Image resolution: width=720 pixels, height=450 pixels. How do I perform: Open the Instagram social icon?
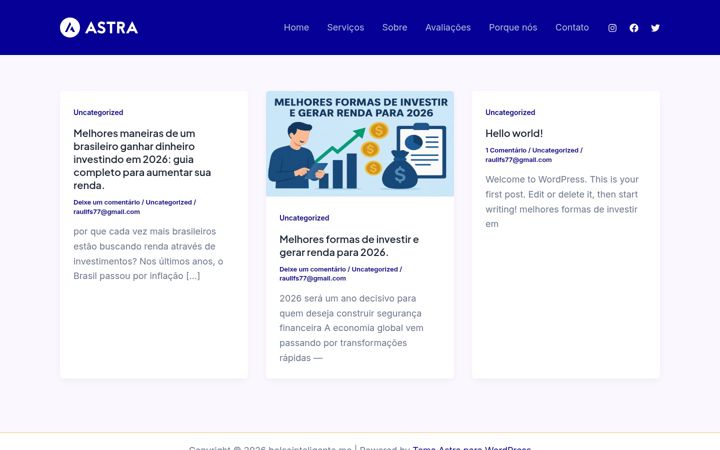click(612, 28)
